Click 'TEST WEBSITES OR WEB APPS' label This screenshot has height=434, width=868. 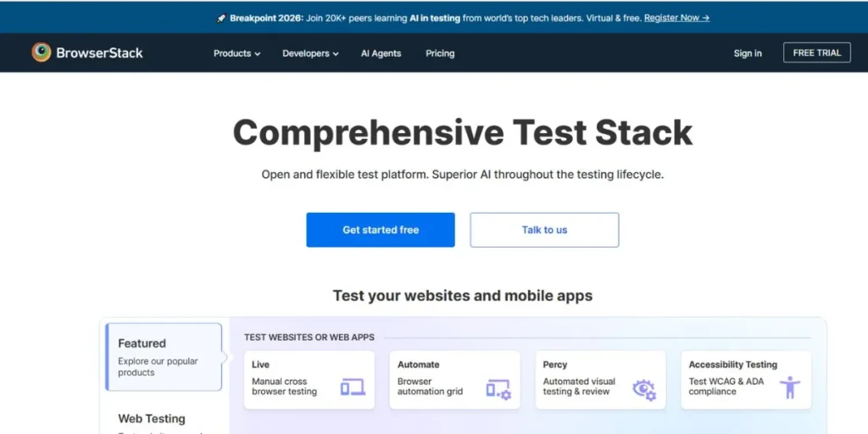click(x=309, y=337)
